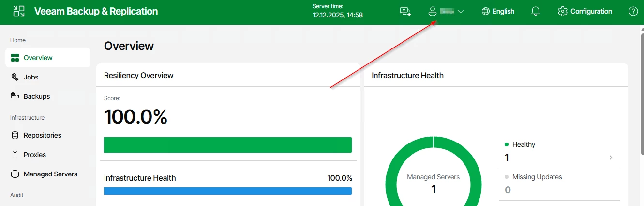Screen dimensions: 644x206
Task: Click the 100.0% score value
Action: pyautogui.click(x=135, y=117)
